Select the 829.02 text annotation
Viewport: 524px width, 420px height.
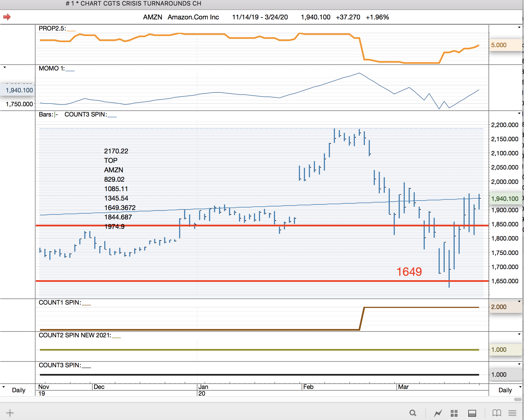click(114, 179)
